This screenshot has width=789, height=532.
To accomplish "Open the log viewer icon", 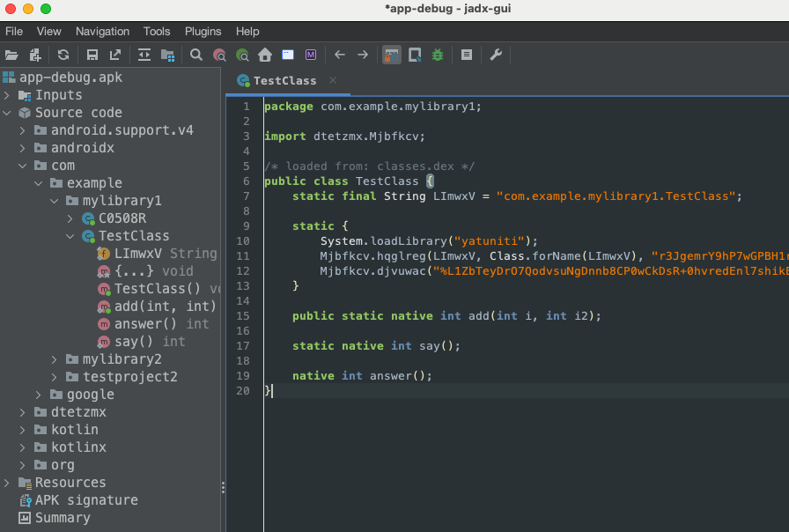I will [x=467, y=55].
